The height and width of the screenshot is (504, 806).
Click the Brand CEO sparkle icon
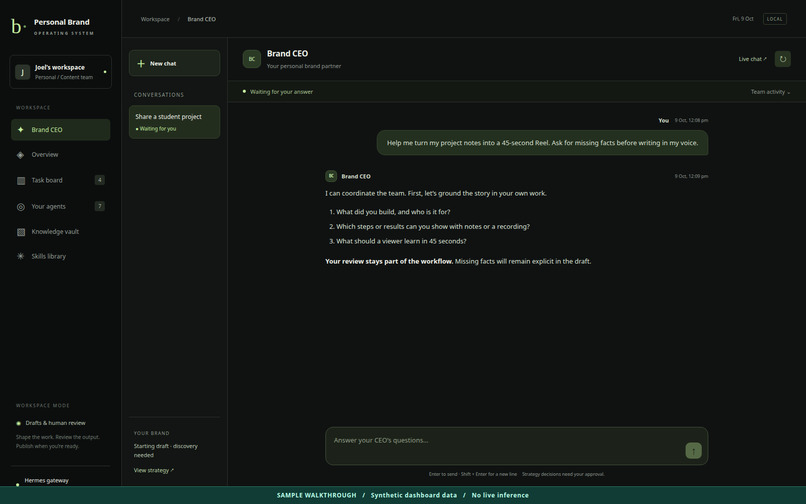[21, 130]
